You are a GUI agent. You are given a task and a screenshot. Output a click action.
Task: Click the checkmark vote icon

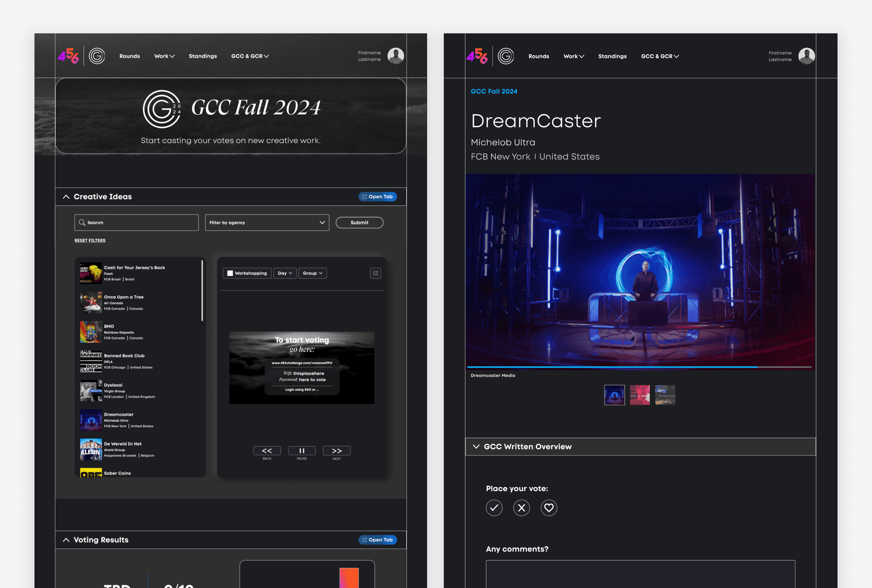[494, 508]
